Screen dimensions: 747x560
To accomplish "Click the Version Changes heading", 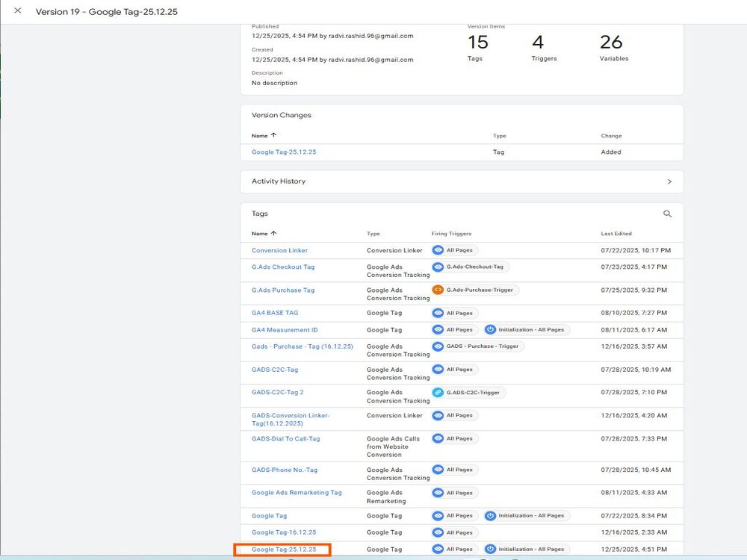I will [x=282, y=115].
